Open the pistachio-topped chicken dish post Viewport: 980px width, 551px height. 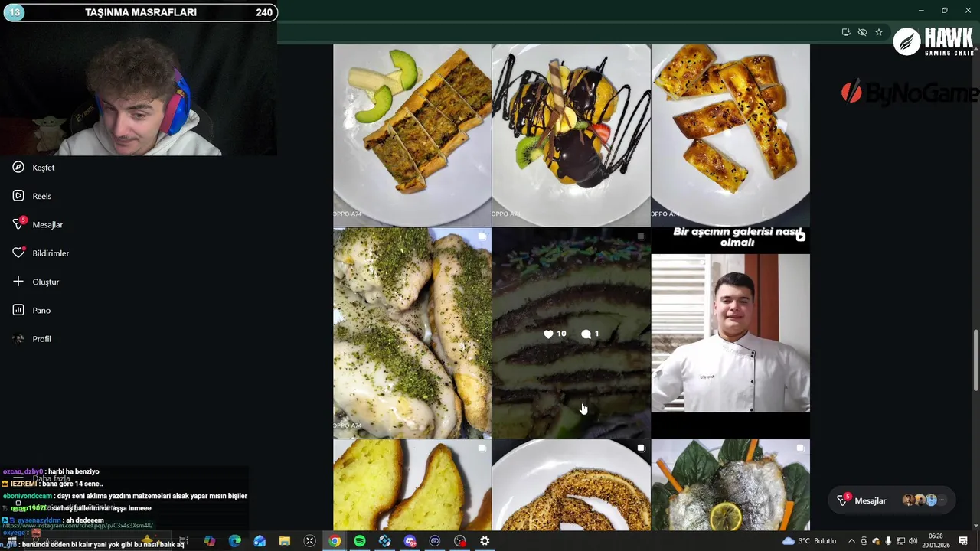412,333
